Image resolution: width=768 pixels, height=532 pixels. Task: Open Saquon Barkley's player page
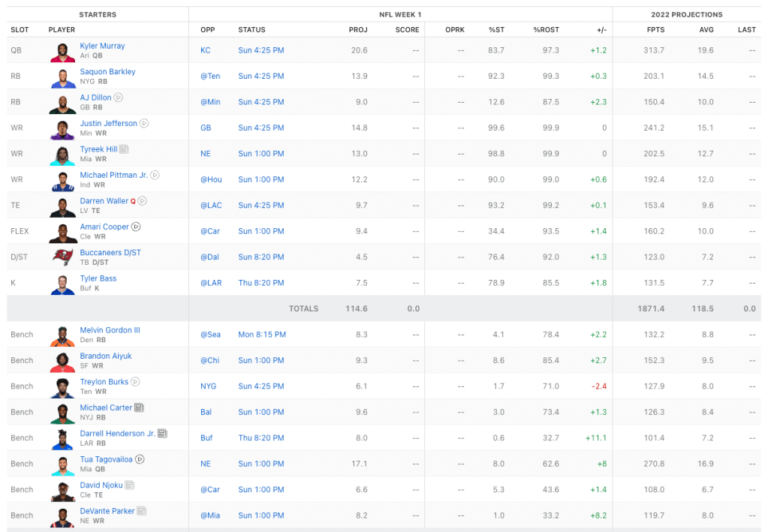pos(107,72)
